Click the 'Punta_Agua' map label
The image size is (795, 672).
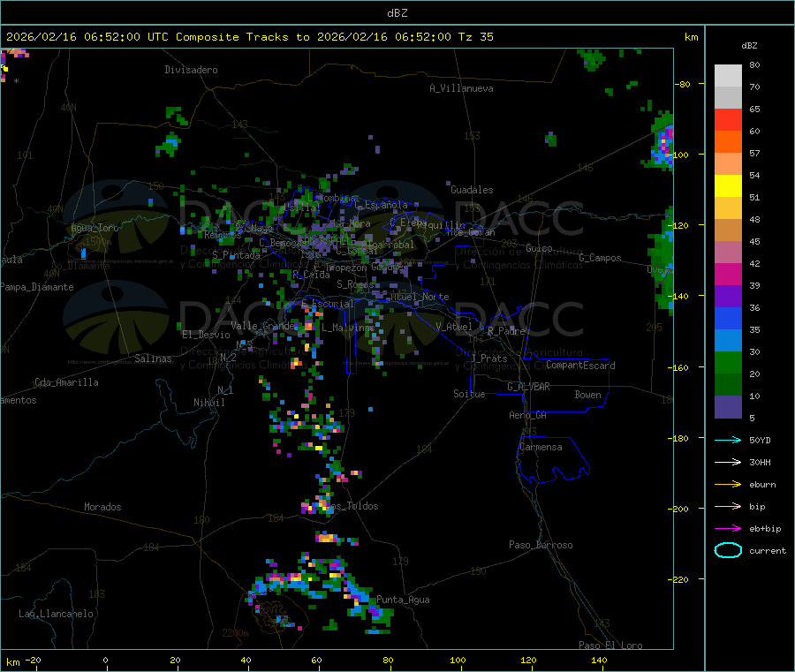403,600
